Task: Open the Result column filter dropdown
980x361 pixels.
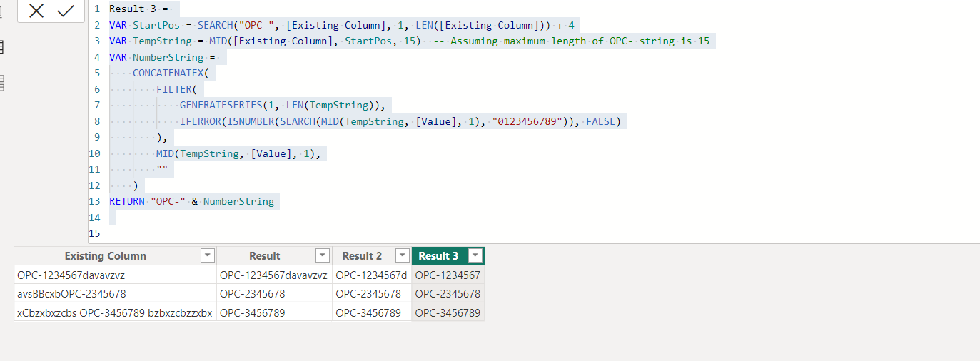Action: pos(323,256)
